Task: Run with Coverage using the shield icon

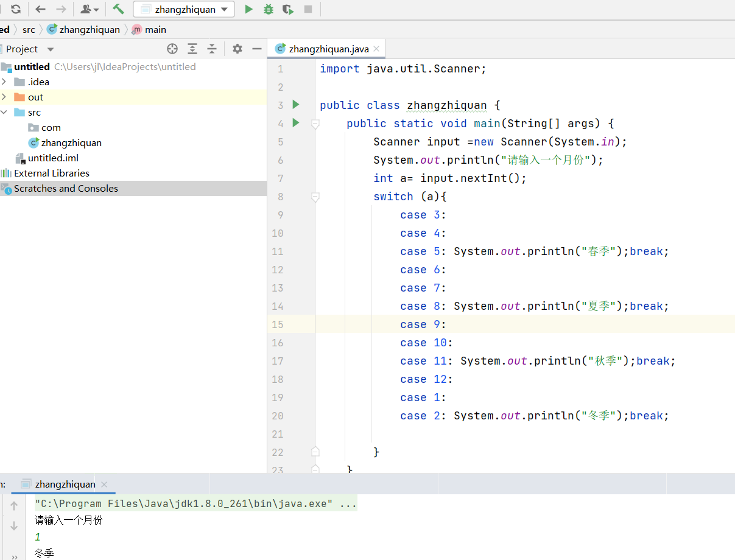Action: [x=288, y=9]
